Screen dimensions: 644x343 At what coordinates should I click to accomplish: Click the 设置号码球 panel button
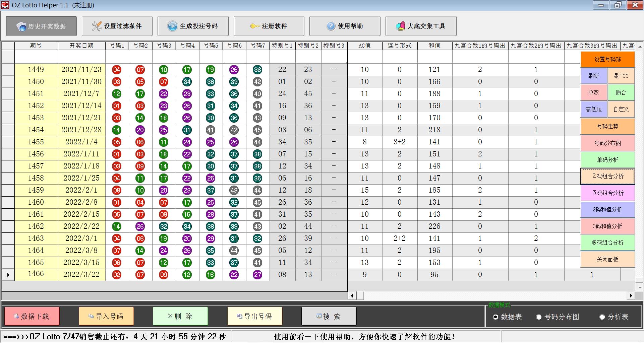click(608, 59)
